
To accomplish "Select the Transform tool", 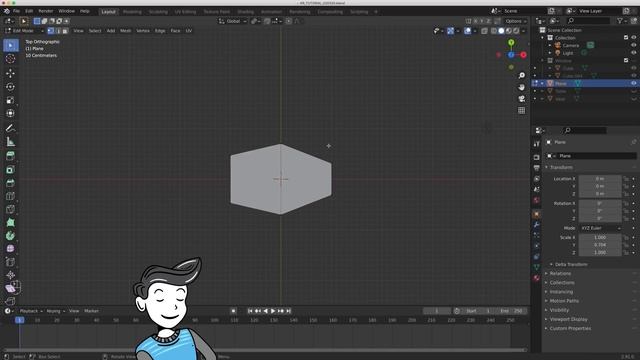I will [x=11, y=113].
